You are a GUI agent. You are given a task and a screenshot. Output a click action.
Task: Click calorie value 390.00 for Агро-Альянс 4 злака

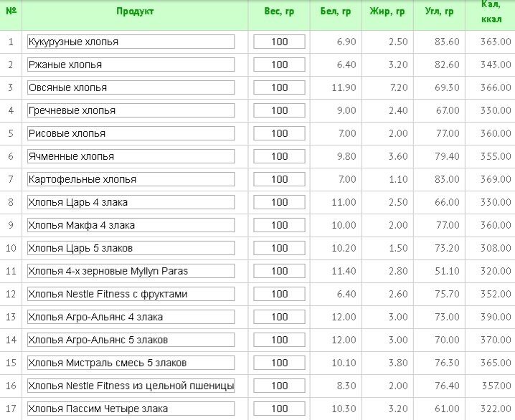(x=496, y=317)
